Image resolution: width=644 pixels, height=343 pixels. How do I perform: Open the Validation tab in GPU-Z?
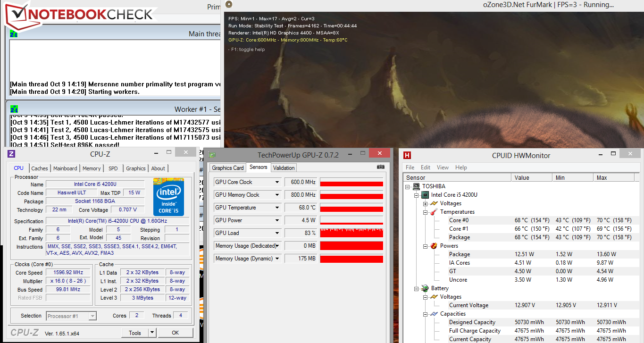284,167
